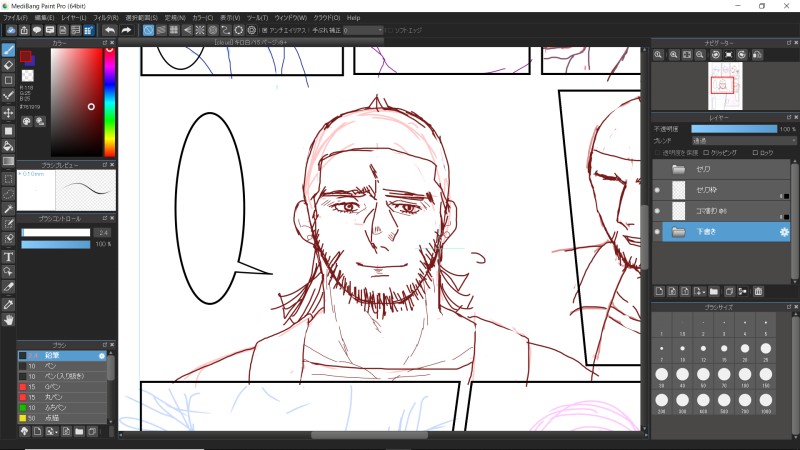Create a new layer in Layers panel
This screenshot has width=800, height=450.
[659, 291]
